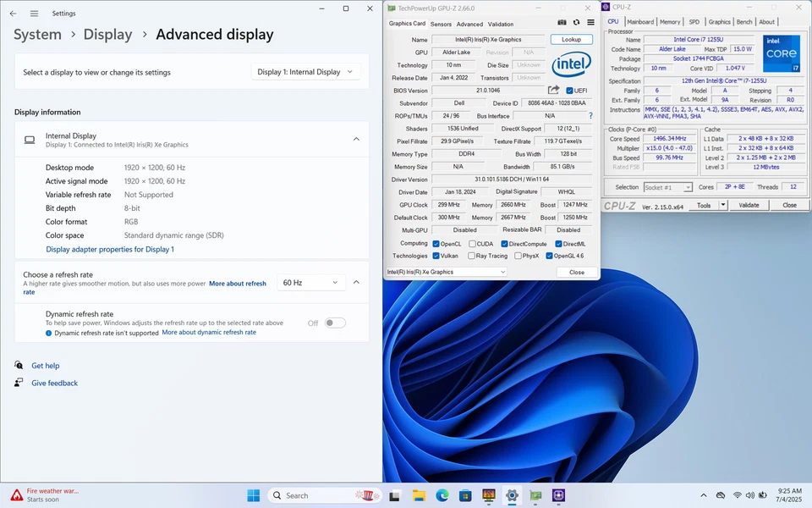Screen dimensions: 812x508
Task: Open the Display 1: Internal Display dropdown
Action: click(x=305, y=72)
